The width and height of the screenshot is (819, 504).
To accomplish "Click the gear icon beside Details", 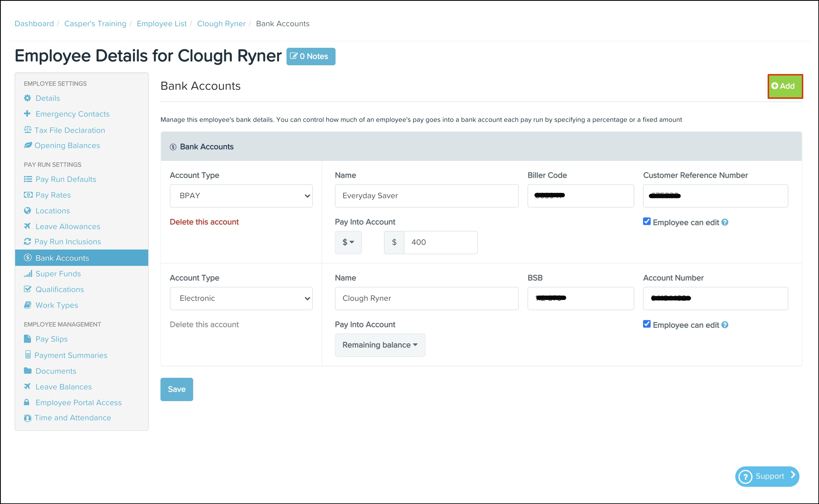I will click(x=27, y=98).
